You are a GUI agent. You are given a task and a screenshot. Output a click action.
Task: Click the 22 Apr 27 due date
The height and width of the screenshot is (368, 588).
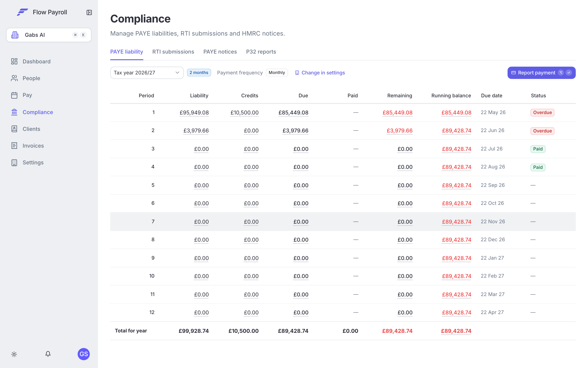(492, 312)
